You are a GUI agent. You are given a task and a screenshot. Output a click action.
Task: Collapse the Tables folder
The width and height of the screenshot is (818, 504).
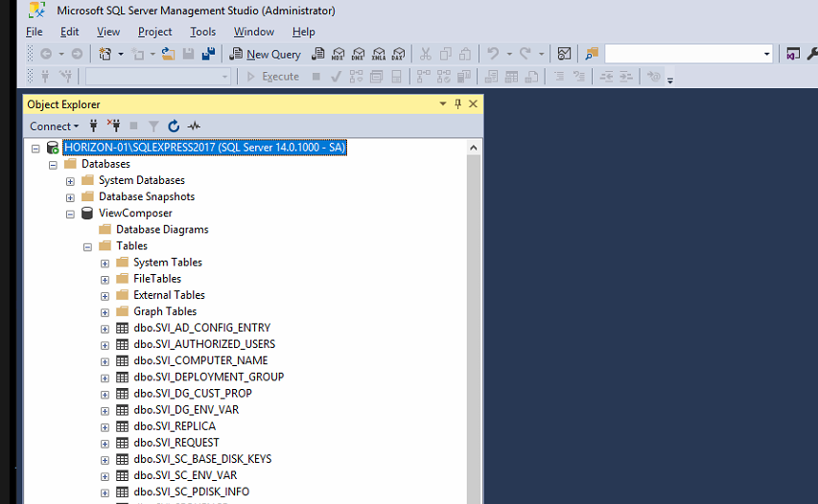coord(87,247)
